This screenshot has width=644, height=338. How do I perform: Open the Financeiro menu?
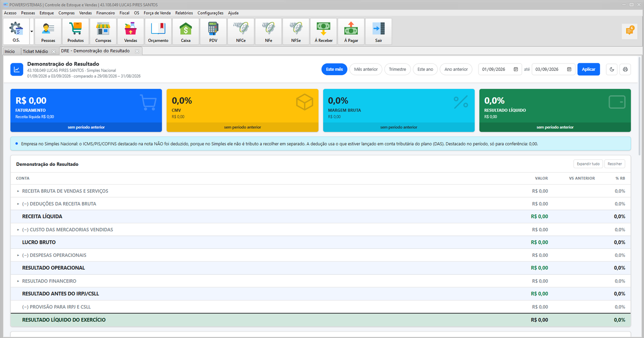pos(105,13)
